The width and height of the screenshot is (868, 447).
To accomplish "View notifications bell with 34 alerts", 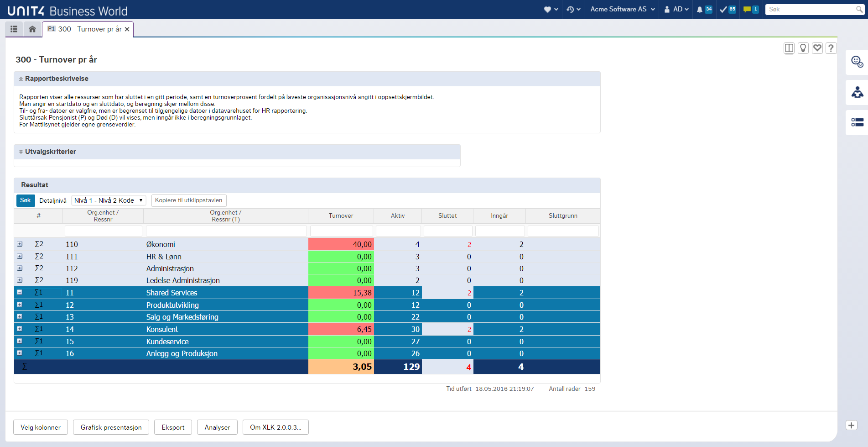I will coord(704,9).
